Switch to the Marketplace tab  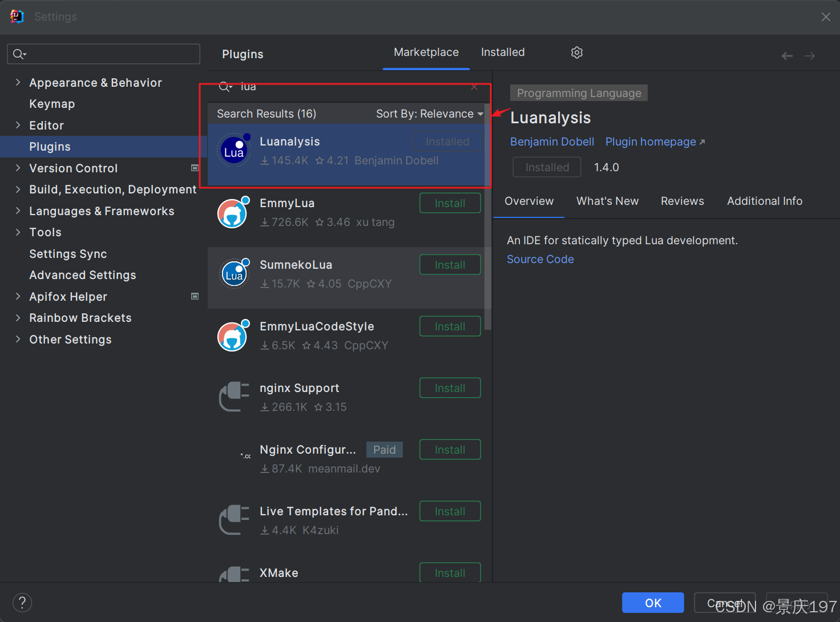426,52
